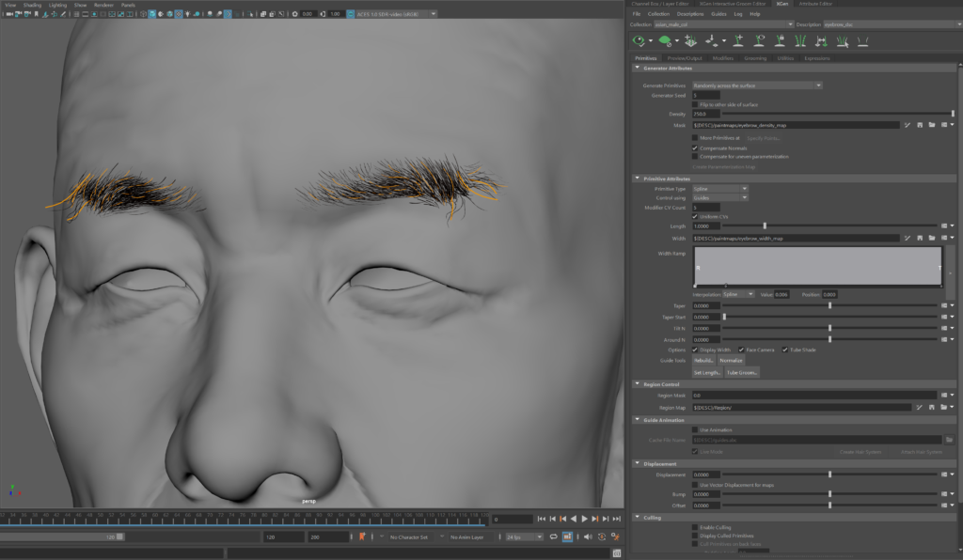The height and width of the screenshot is (560, 963).
Task: Toggle the Face Camera option
Action: (741, 350)
